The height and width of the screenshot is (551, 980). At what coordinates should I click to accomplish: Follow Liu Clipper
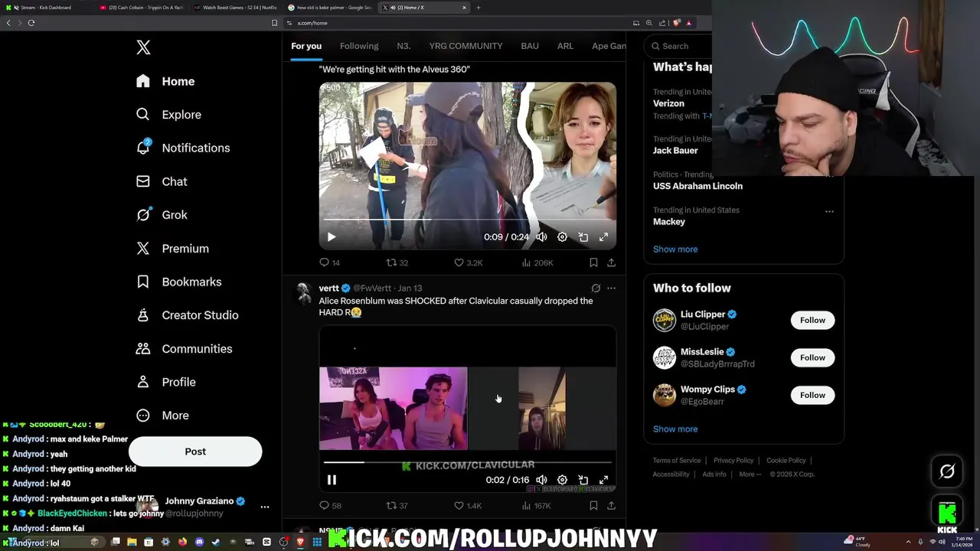pos(812,320)
